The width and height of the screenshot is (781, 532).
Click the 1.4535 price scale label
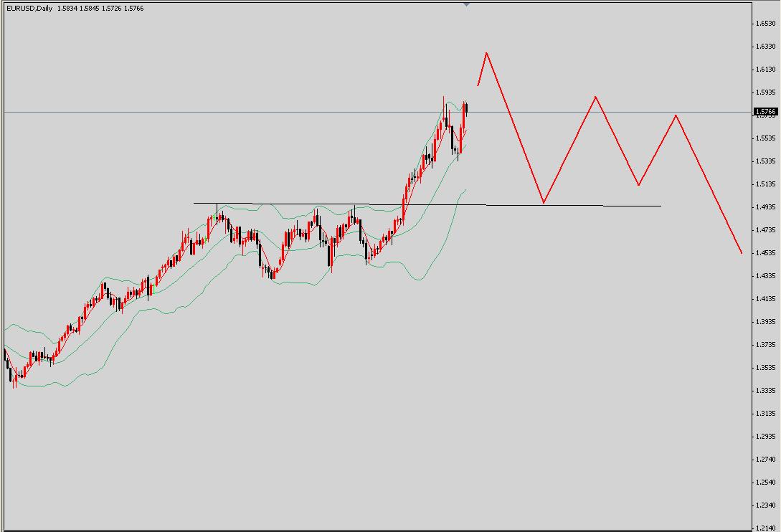click(766, 252)
